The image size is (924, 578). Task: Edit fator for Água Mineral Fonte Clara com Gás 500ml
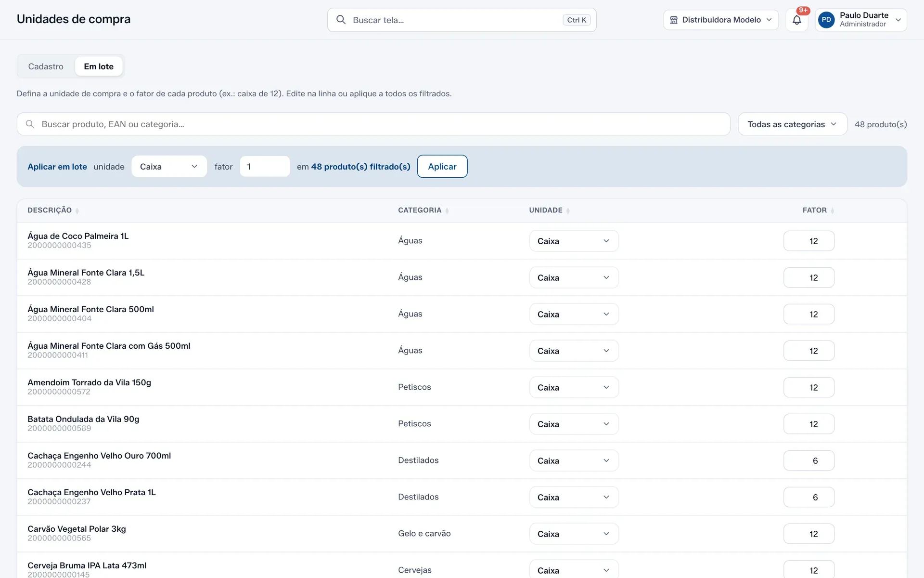coord(808,351)
